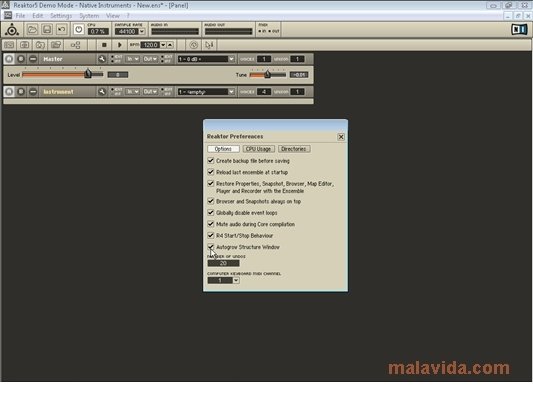Open Instrument properties with wrench icon
Image resolution: width=533 pixels, height=399 pixels.
102,91
